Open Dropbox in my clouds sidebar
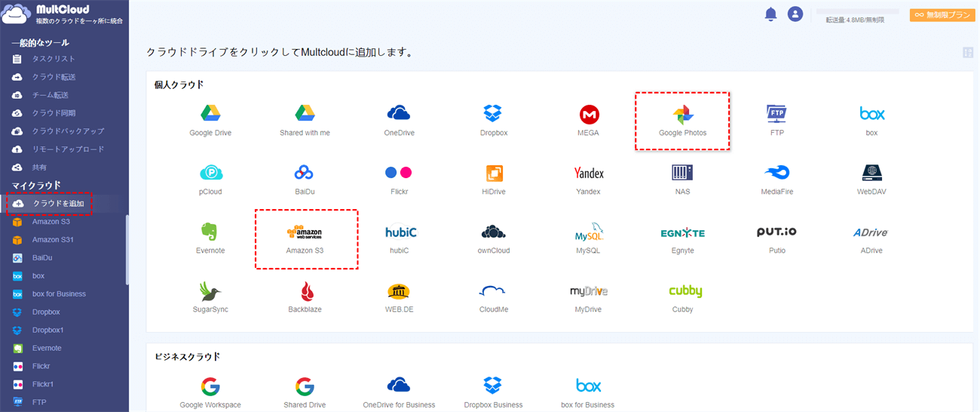Image resolution: width=980 pixels, height=412 pixels. tap(46, 312)
